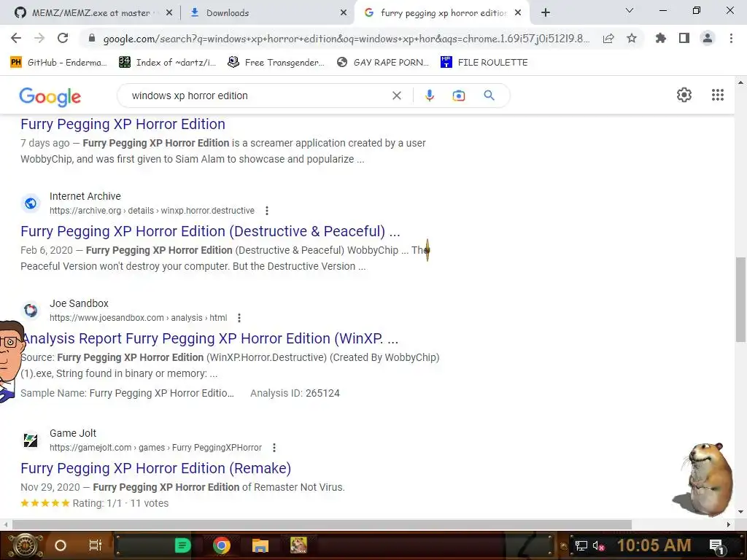This screenshot has height=560, width=747.
Task: View site information via the lock icon
Action: pyautogui.click(x=92, y=38)
